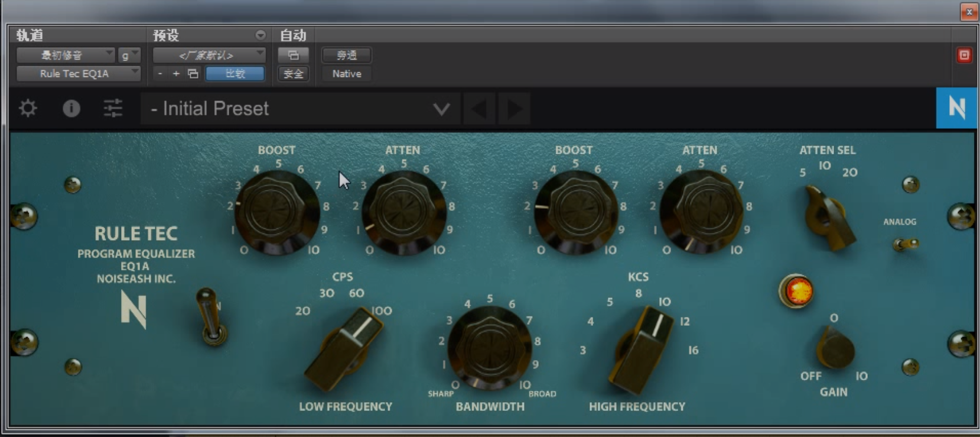The width and height of the screenshot is (980, 437).
Task: Open the sliders options icon
Action: (113, 108)
